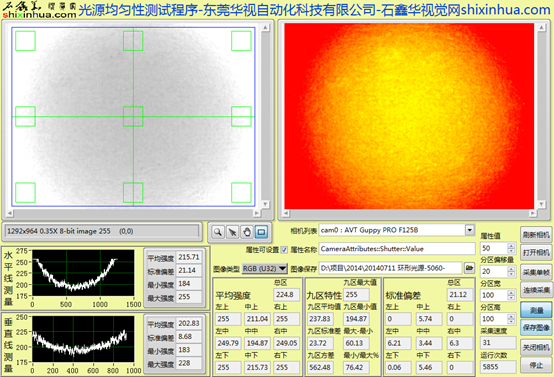The image size is (554, 377).
Task: Increase the 属性值 stepper value
Action: pyautogui.click(x=511, y=246)
